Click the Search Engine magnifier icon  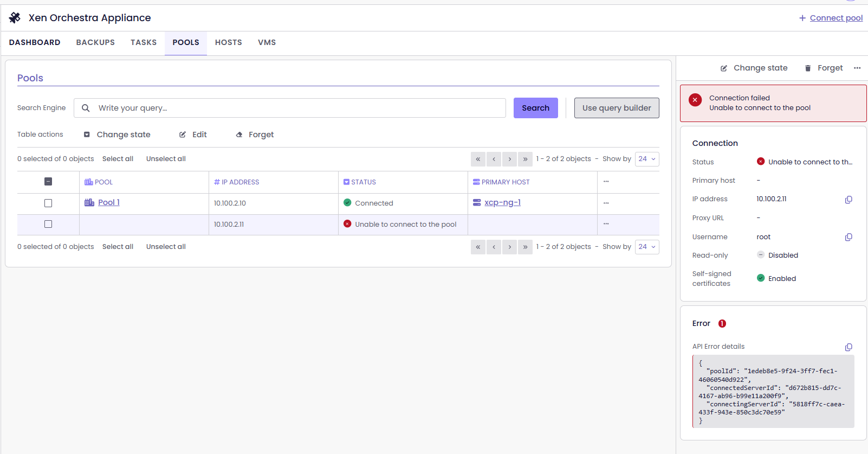pos(86,108)
